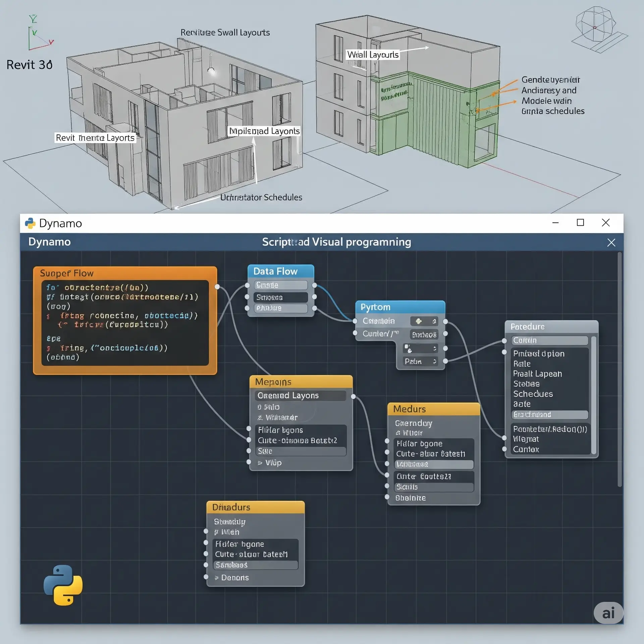The width and height of the screenshot is (644, 644).
Task: Click the wireframe view cube in Revit view
Action: [x=599, y=30]
